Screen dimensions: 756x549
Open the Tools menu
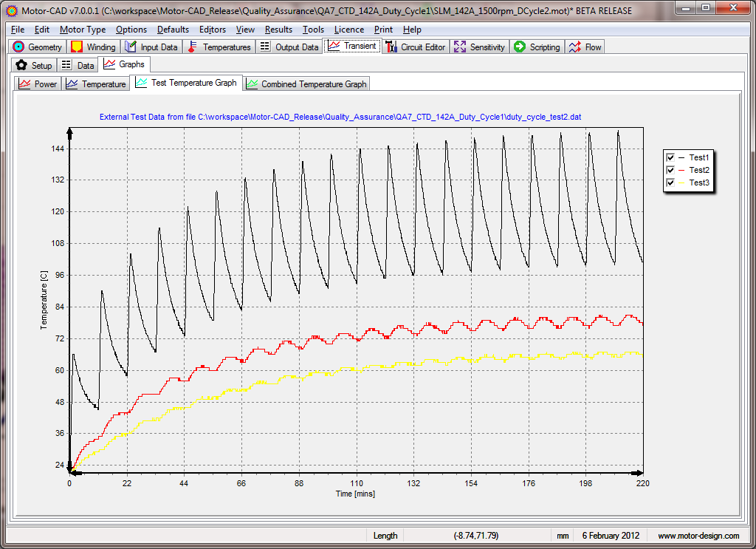[313, 30]
